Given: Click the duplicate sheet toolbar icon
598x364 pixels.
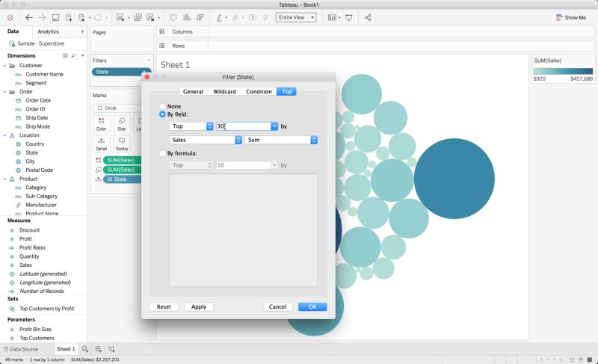Looking at the screenshot, I should (x=138, y=17).
